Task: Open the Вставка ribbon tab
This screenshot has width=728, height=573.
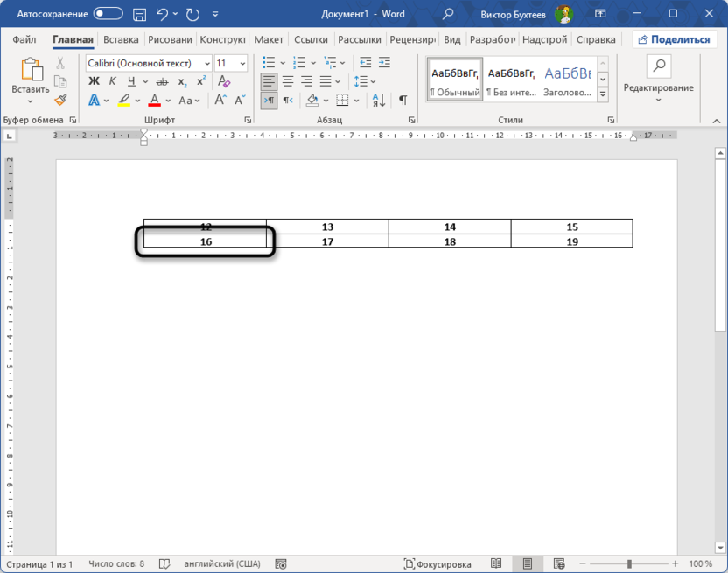Action: [x=121, y=39]
